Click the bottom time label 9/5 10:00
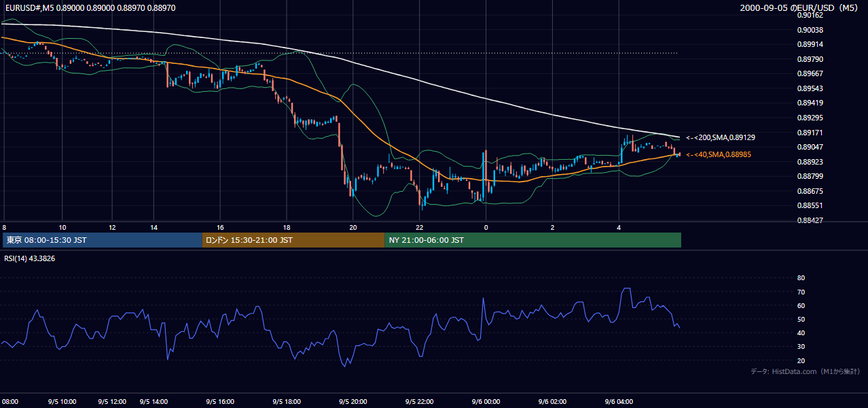This screenshot has width=868, height=408. (62, 402)
